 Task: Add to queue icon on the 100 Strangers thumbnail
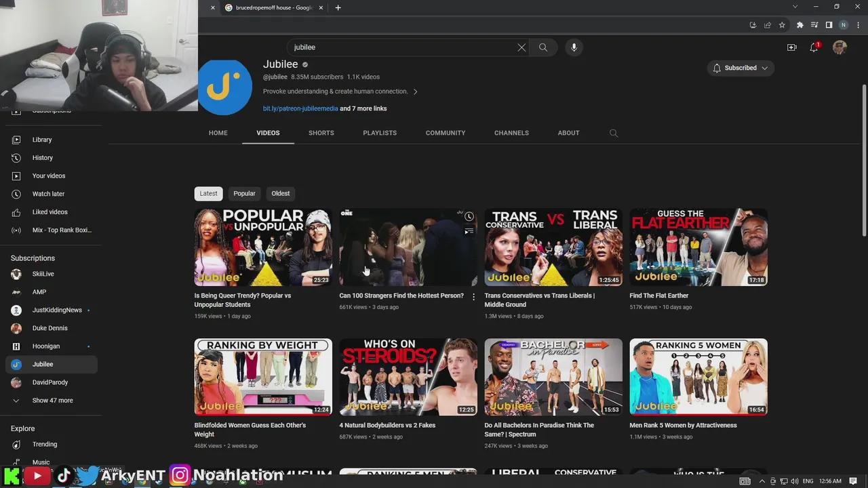(469, 232)
